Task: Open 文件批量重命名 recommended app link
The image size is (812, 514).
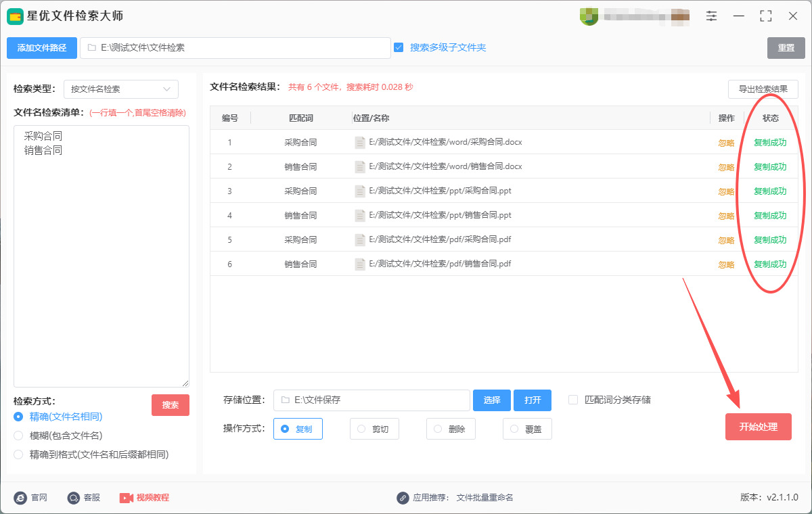Action: (x=484, y=498)
